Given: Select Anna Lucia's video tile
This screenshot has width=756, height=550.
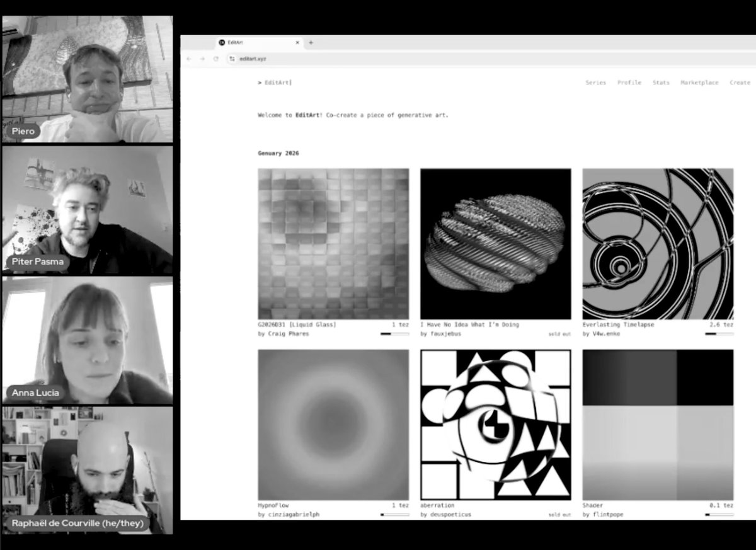Looking at the screenshot, I should (88, 341).
